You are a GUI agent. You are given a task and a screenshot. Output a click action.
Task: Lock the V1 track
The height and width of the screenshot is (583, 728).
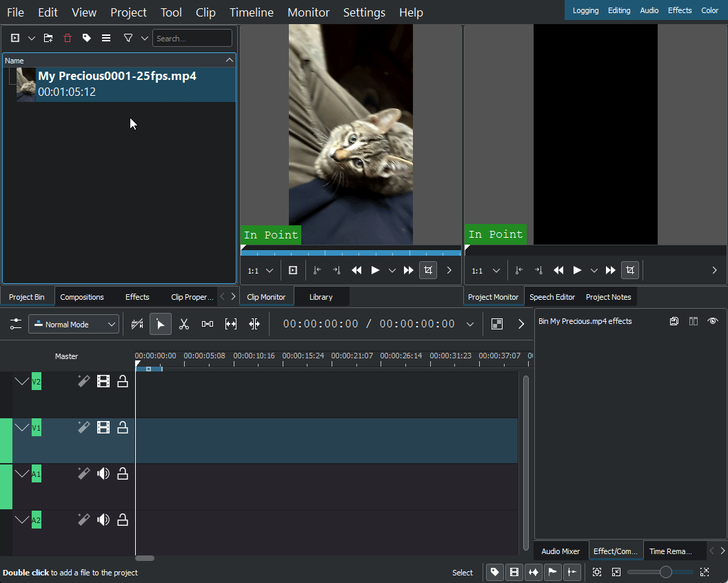point(123,427)
